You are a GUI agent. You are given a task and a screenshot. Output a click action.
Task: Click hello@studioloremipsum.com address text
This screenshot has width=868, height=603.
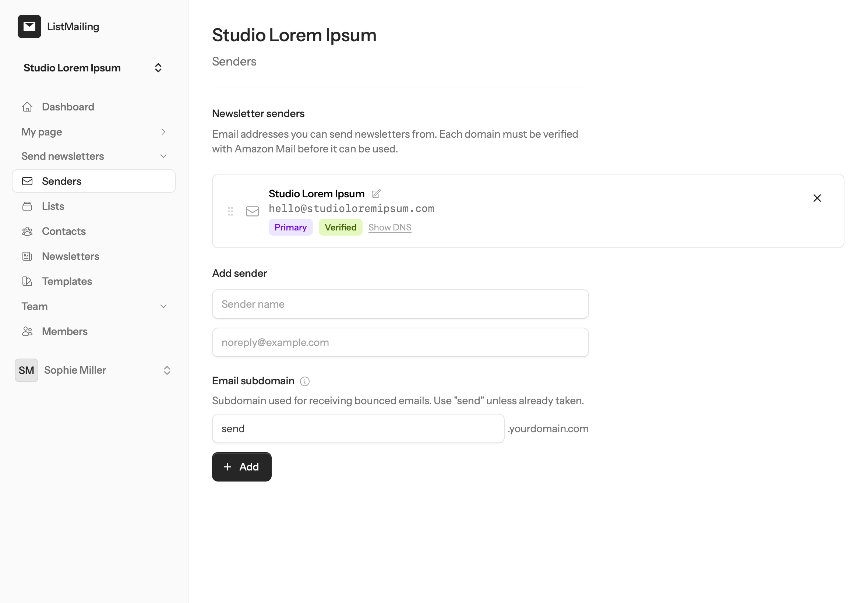[351, 209]
